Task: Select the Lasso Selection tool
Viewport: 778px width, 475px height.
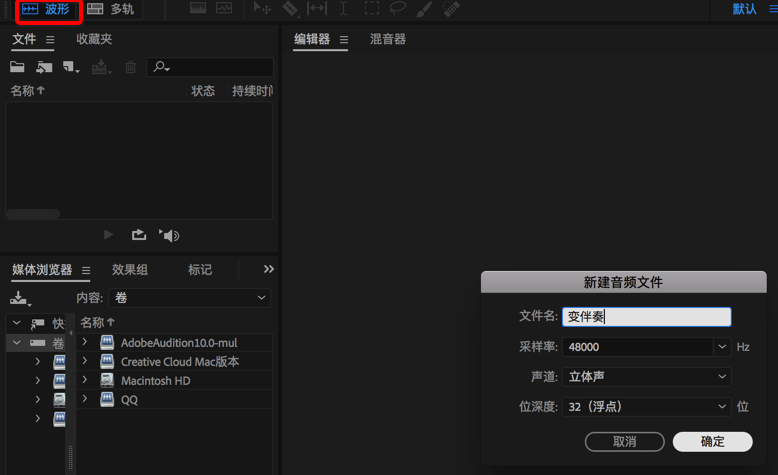Action: click(397, 8)
